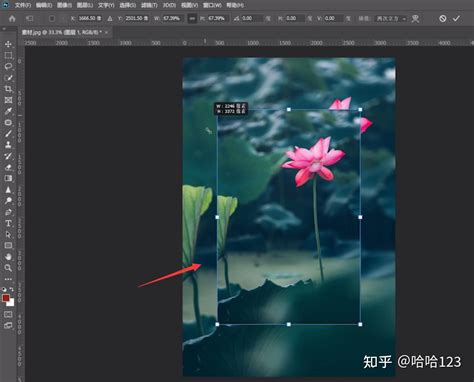The image size is (474, 382).
Task: Toggle the maintain aspect ratio link
Action: pyautogui.click(x=192, y=18)
